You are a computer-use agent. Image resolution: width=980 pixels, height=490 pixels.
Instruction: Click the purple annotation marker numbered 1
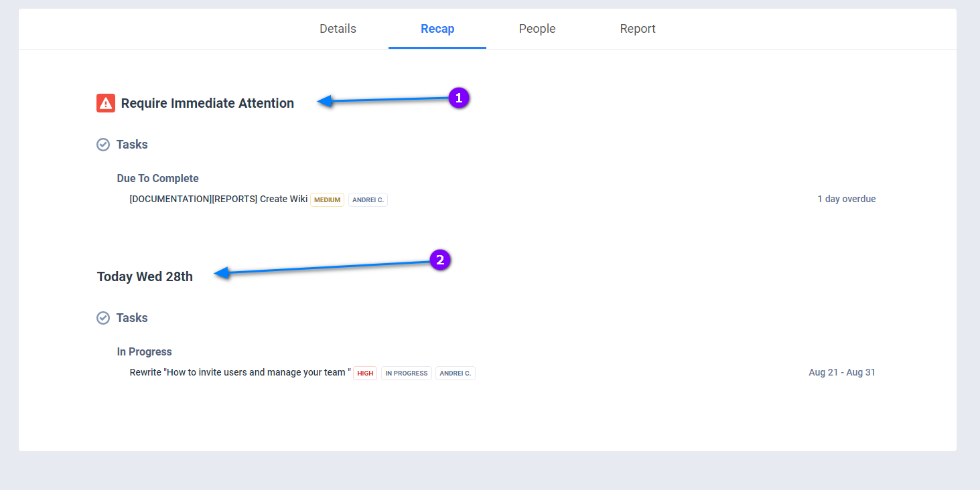[458, 98]
